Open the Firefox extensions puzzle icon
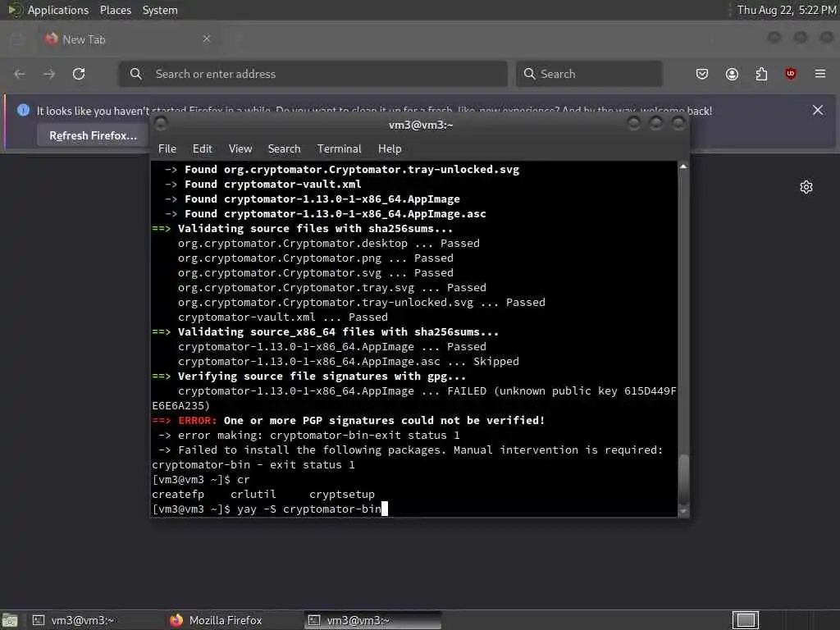 point(761,74)
